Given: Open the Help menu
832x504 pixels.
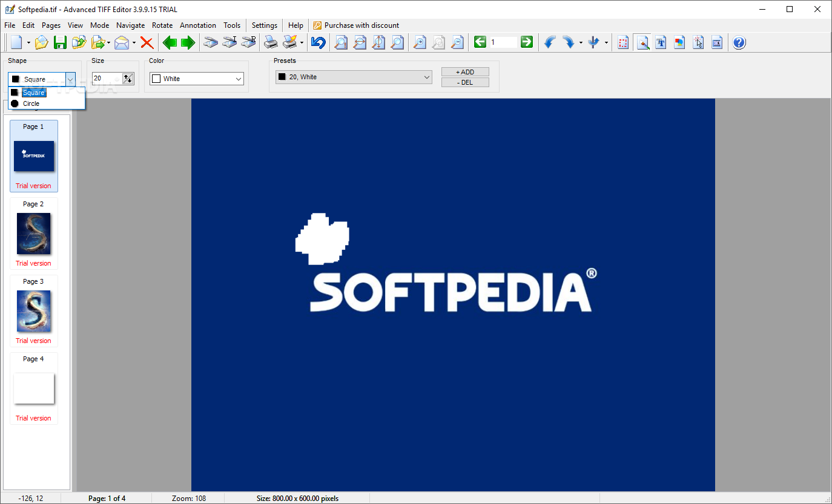Looking at the screenshot, I should (x=295, y=25).
